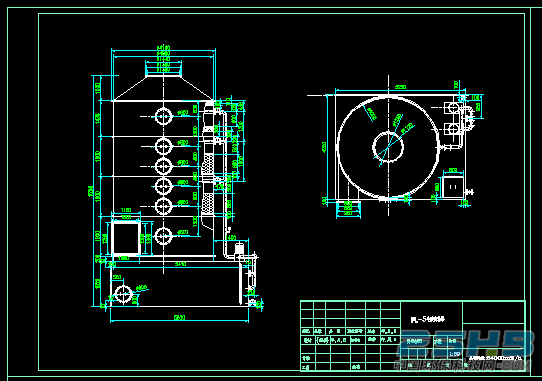Select the valve symbol right of the control box
Image resolution: width=542 pixels, height=381 pixels.
click(469, 192)
